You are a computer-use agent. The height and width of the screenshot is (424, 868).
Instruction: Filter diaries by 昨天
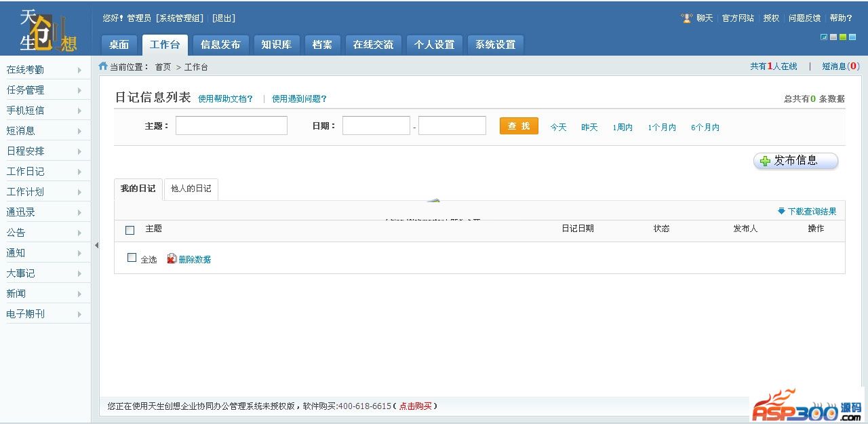click(589, 128)
